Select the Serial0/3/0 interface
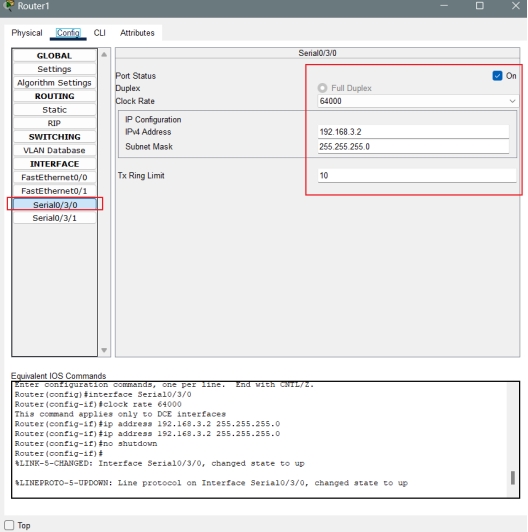528x532 pixels. pos(54,205)
